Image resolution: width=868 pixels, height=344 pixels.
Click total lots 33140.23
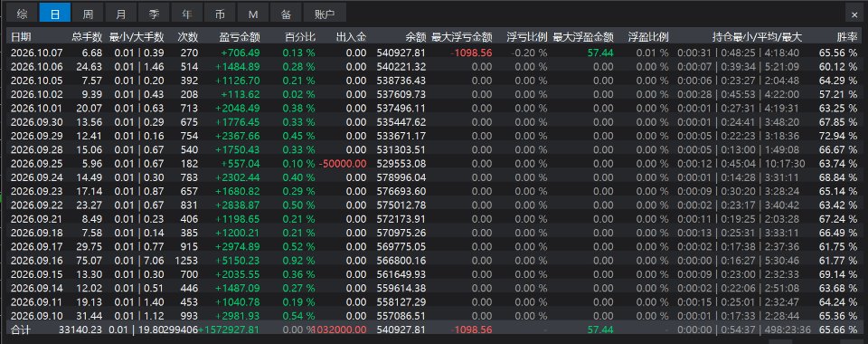80,330
